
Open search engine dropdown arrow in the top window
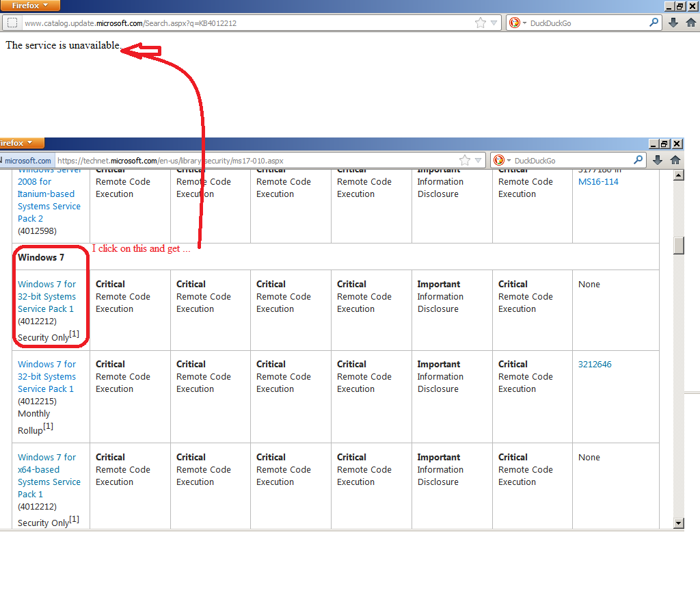tap(524, 23)
